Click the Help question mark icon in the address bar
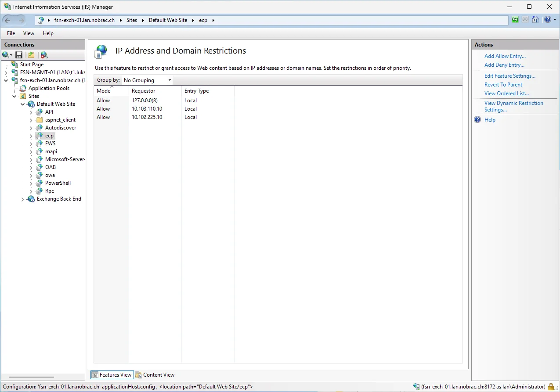The width and height of the screenshot is (560, 392). (x=548, y=20)
